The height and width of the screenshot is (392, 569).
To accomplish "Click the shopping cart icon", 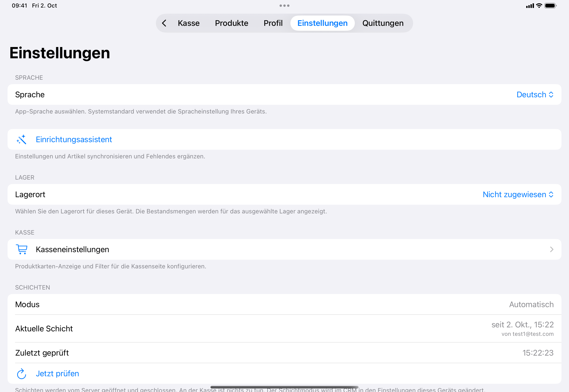I will pyautogui.click(x=22, y=249).
